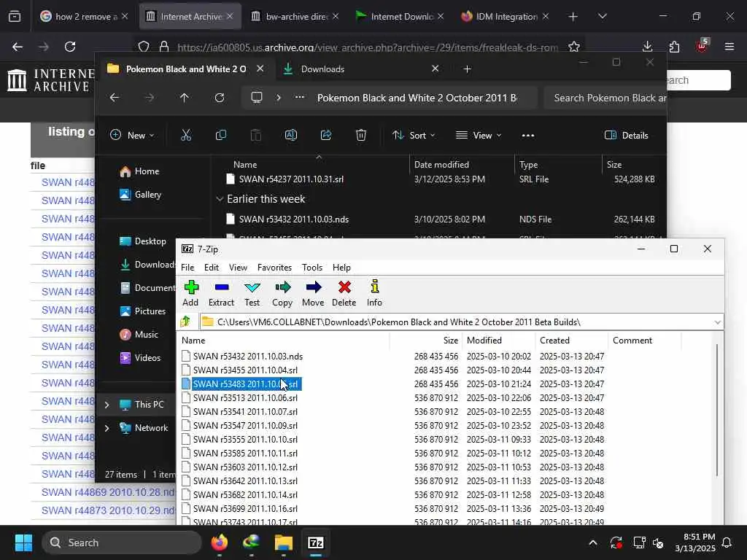Open the Windows Start menu
This screenshot has height=560, width=747.
[23, 542]
